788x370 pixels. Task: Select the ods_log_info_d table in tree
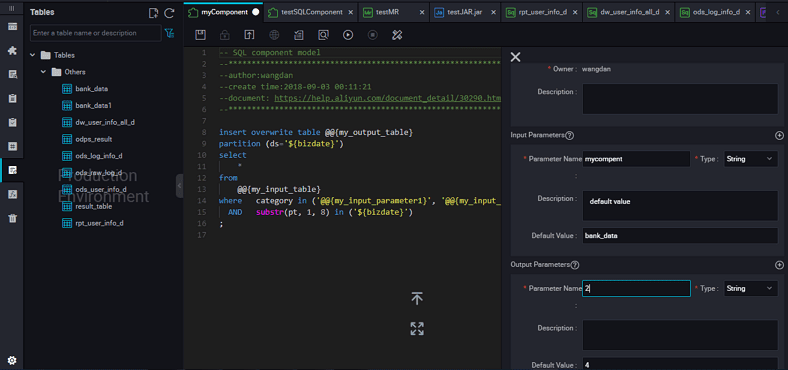99,156
